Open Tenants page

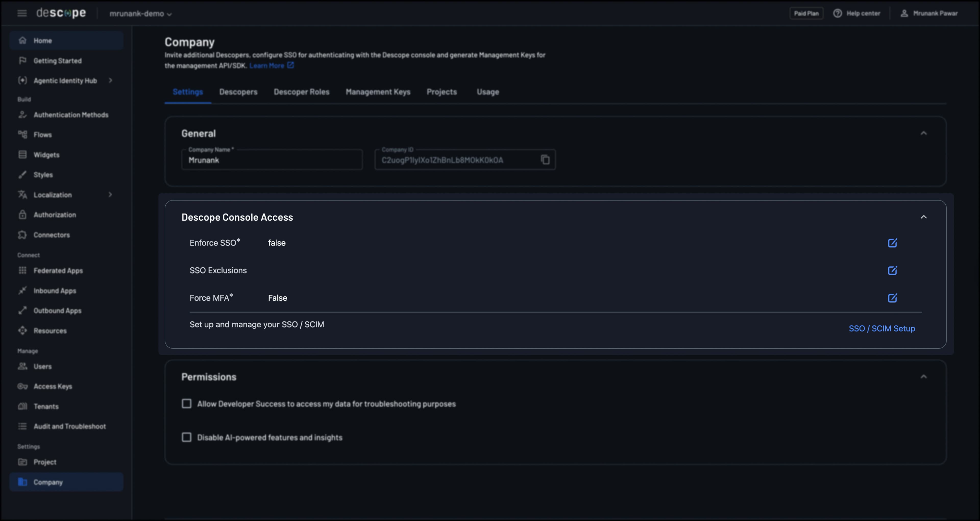coord(66,406)
